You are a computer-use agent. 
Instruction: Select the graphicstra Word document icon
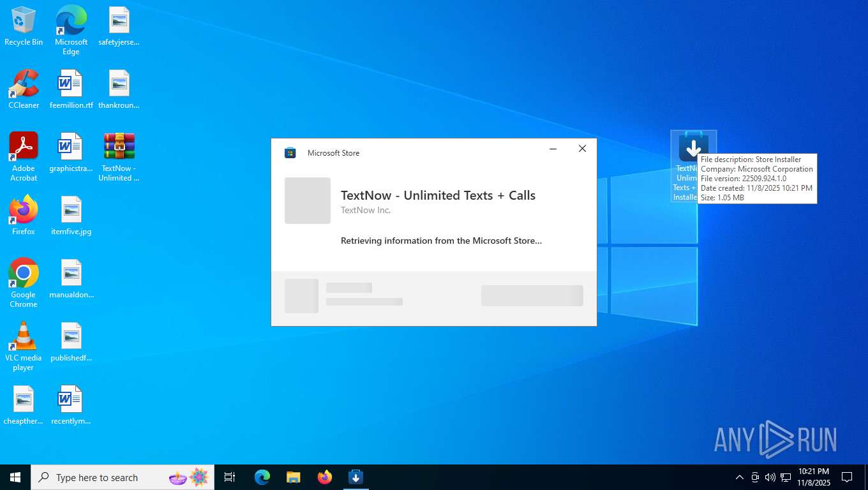[x=71, y=153]
